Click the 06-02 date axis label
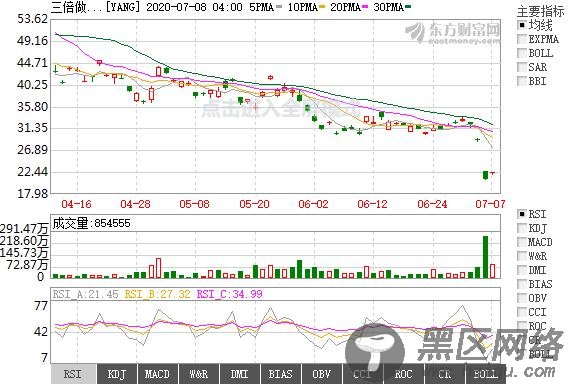 313,204
